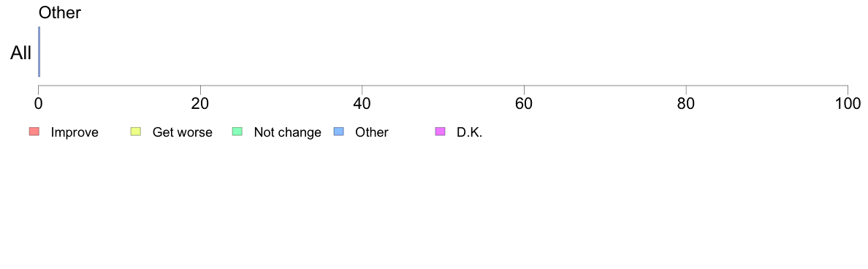868x269 pixels.
Task: Click the red Improve legend swatch
Action: click(x=34, y=132)
